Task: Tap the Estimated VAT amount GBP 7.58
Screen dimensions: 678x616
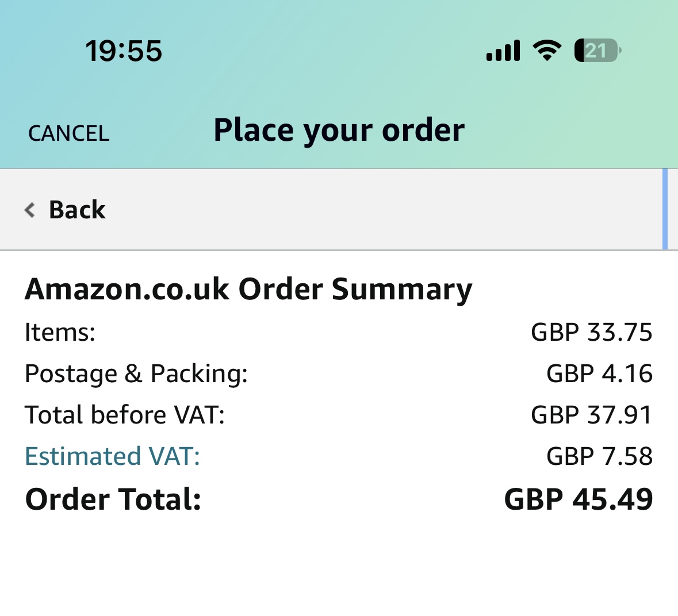Action: click(x=600, y=457)
